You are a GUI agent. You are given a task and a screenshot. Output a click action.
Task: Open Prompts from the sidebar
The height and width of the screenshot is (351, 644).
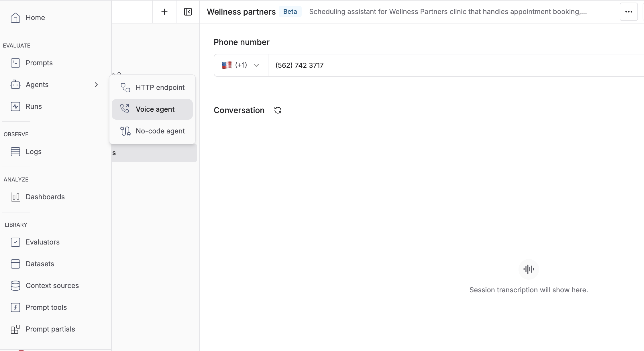point(39,63)
